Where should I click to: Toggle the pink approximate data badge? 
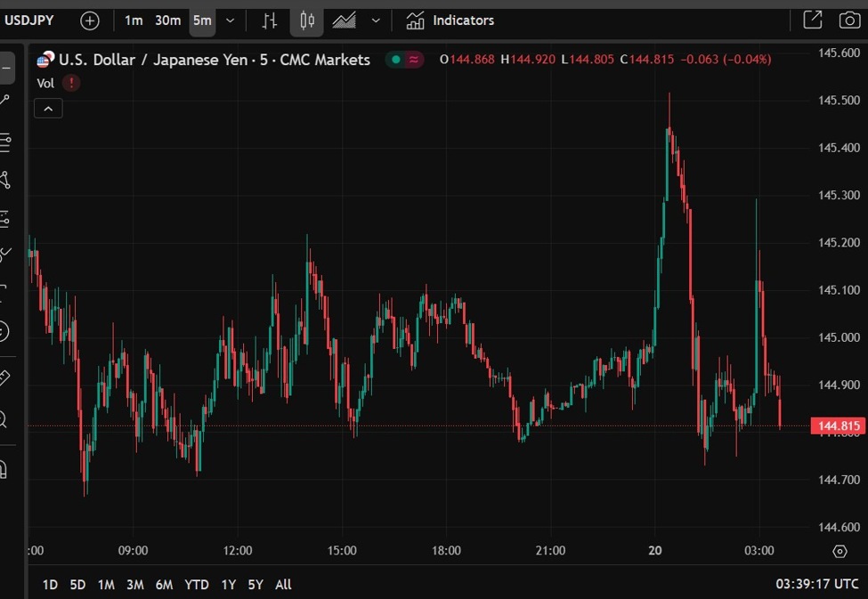click(x=414, y=60)
